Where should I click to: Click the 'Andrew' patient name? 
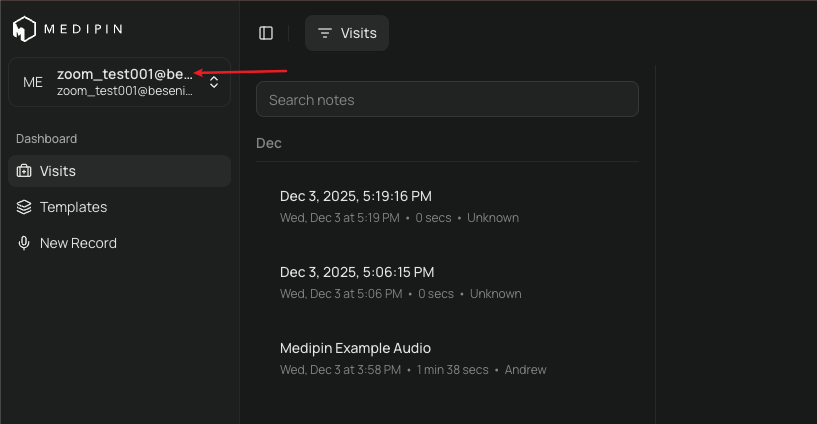525,370
